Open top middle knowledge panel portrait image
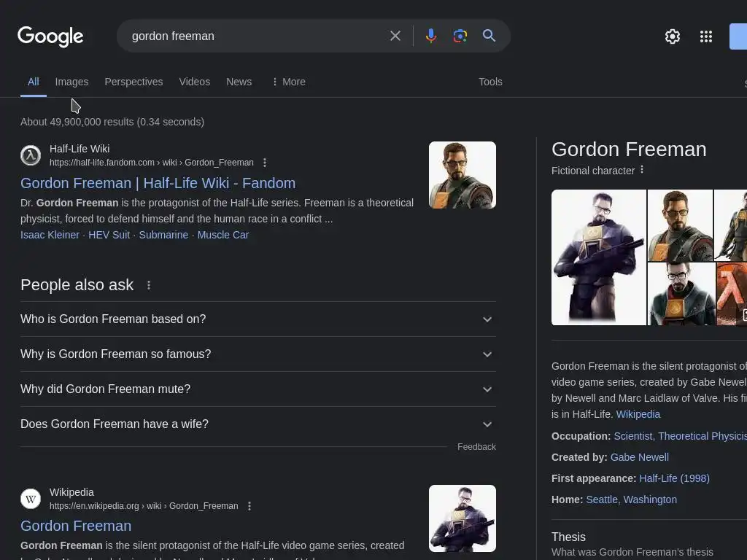Screen dimensions: 747x560 coord(681,225)
